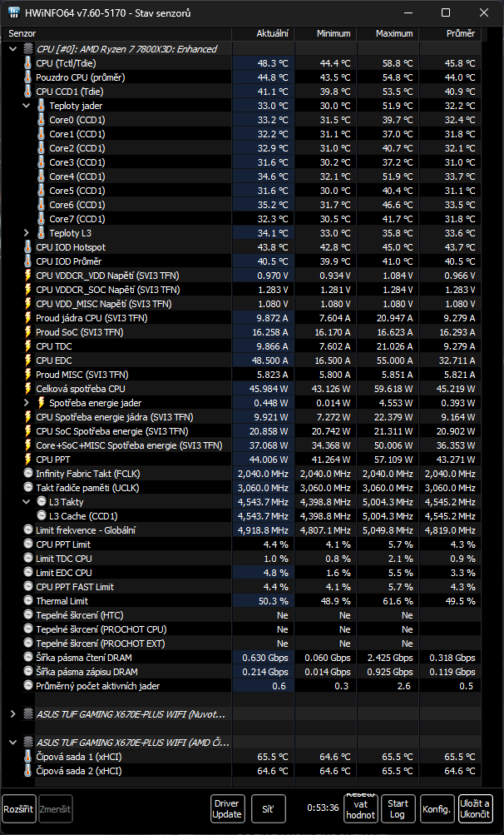Select the Core5 (CCD1) row label
Image resolution: width=504 pixels, height=835 pixels.
tap(77, 191)
